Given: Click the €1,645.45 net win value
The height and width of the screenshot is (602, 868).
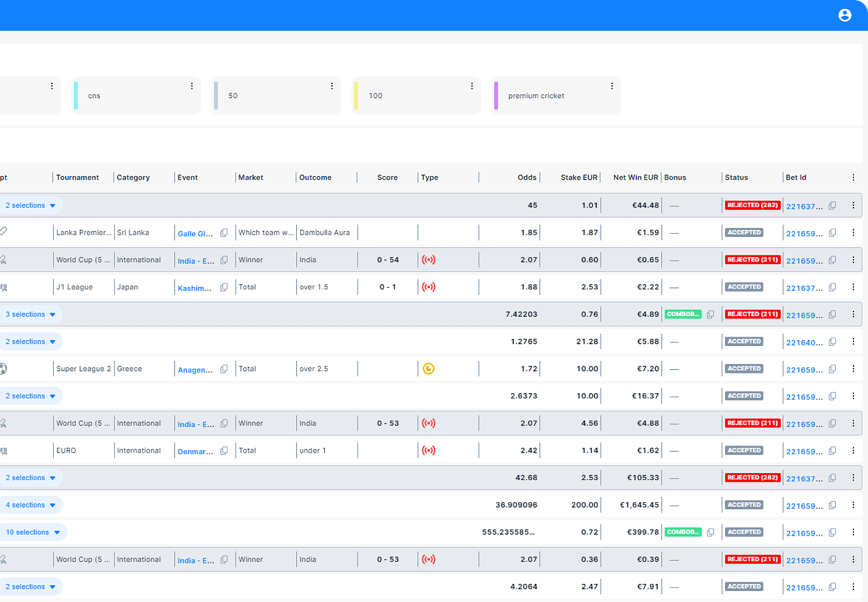Looking at the screenshot, I should [x=639, y=505].
